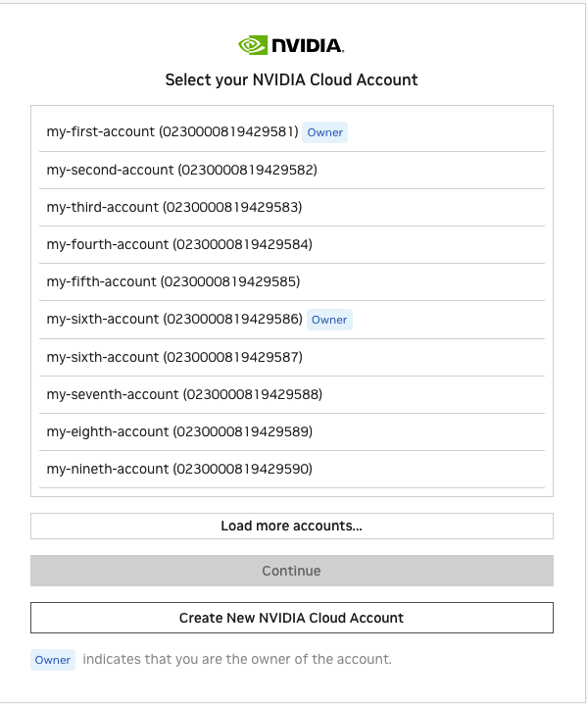Click Create New NVIDIA Cloud Account
Image resolution: width=588 pixels, height=704 pixels.
click(x=292, y=618)
